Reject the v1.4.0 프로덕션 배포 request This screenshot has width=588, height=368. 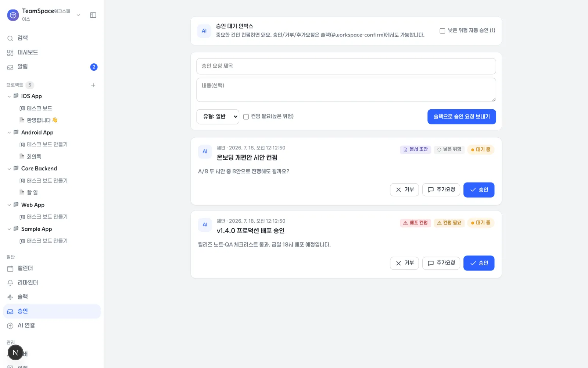(404, 263)
